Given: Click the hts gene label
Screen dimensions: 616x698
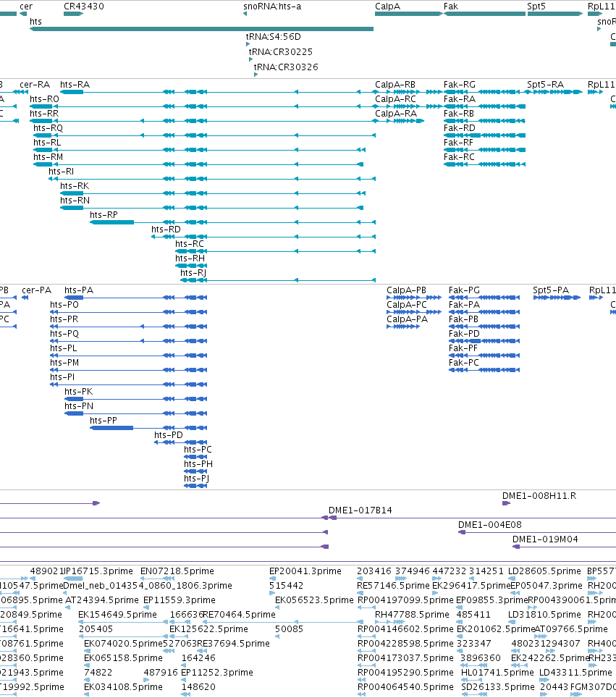Looking at the screenshot, I should tap(35, 22).
